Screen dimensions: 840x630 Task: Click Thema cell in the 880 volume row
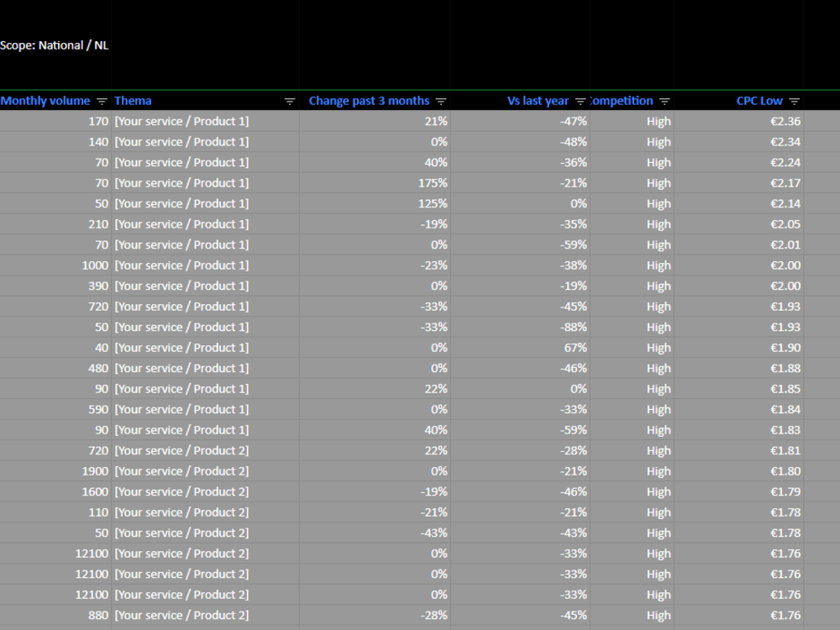(x=205, y=616)
